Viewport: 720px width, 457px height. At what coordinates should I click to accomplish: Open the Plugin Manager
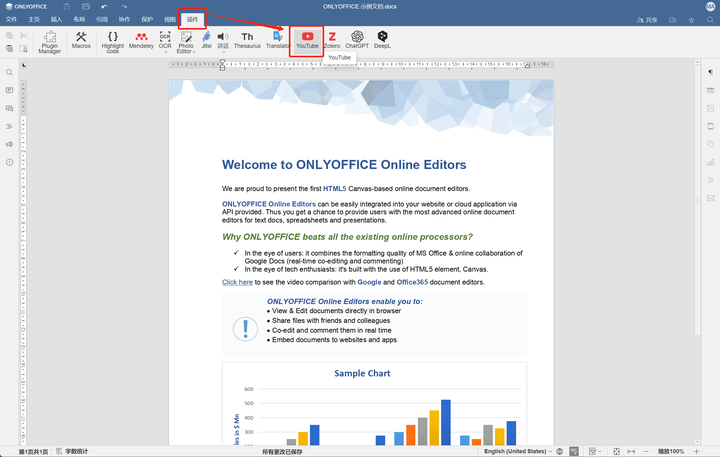[50, 42]
